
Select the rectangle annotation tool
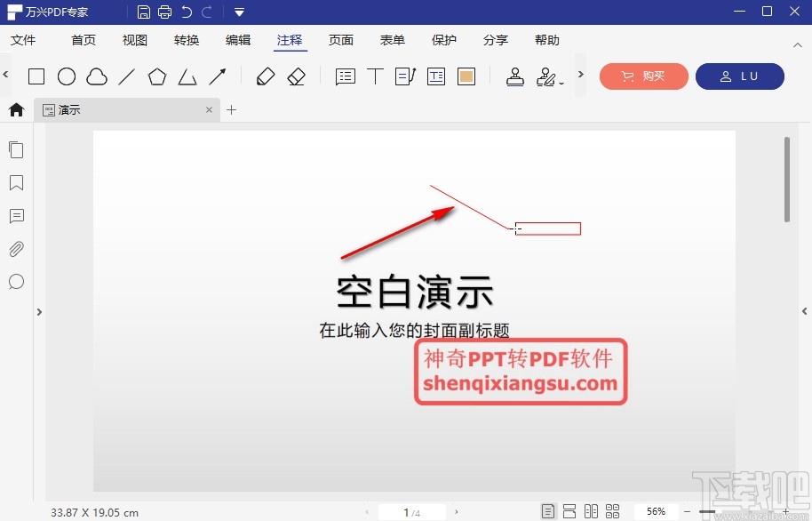[36, 76]
